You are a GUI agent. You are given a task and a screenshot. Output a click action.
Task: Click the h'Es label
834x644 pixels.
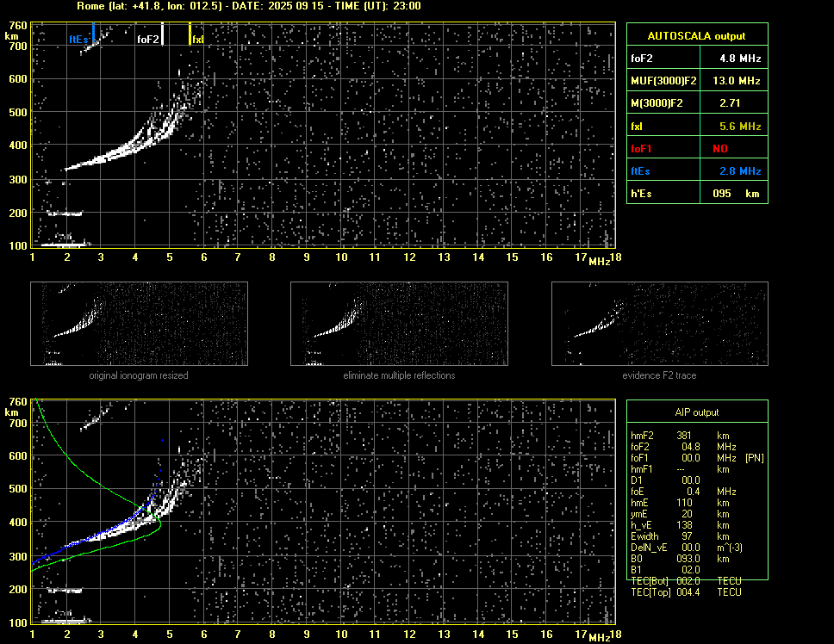pos(641,194)
